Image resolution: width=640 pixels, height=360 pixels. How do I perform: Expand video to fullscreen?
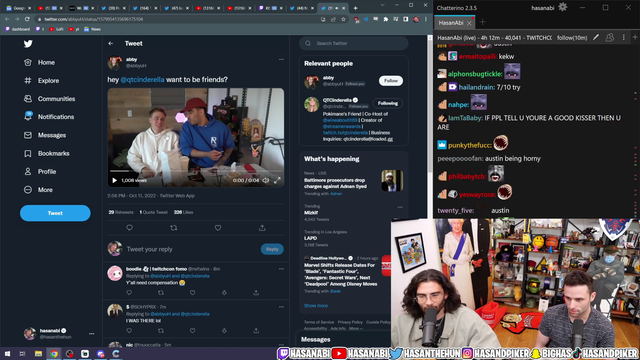(x=277, y=180)
